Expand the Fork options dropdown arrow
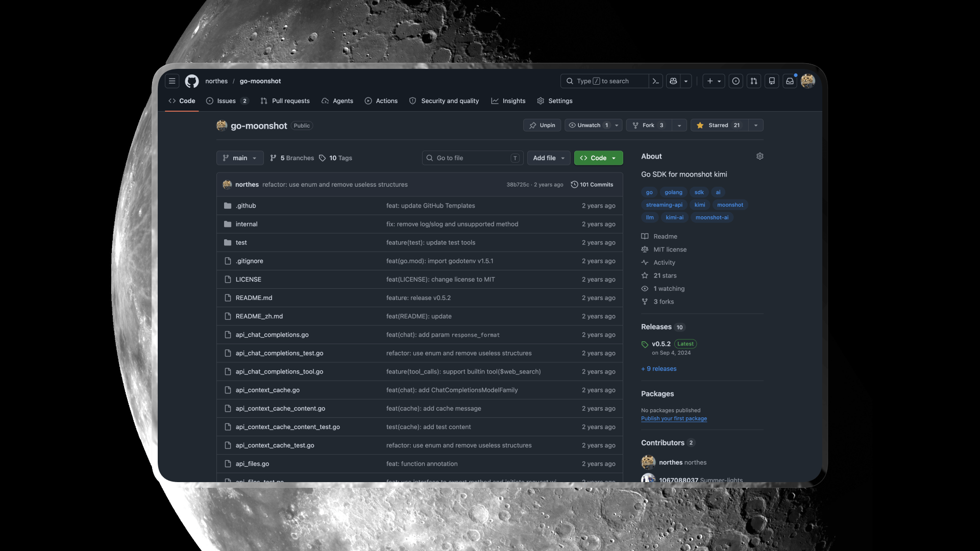The width and height of the screenshot is (980, 551). (x=679, y=126)
